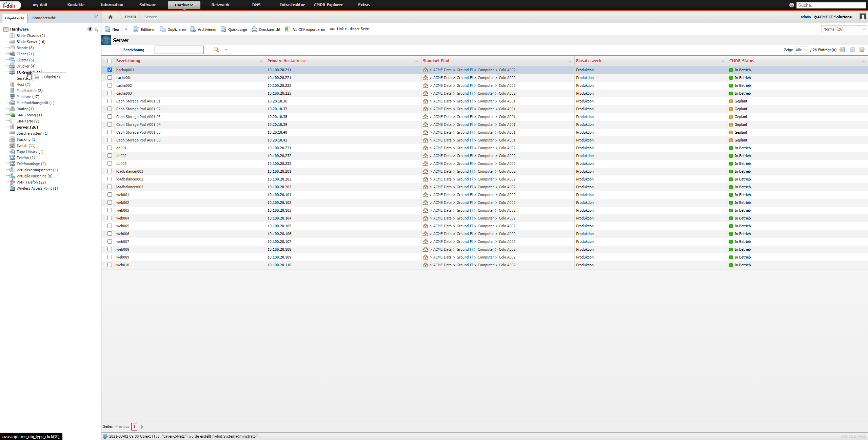The height and width of the screenshot is (440, 868).
Task: Open the Zeige Alle entries dropdown
Action: [x=802, y=50]
